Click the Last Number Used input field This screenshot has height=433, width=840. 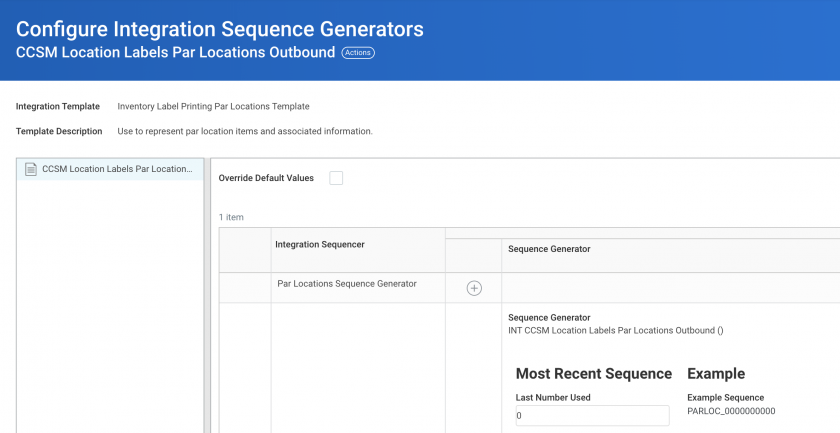click(592, 415)
